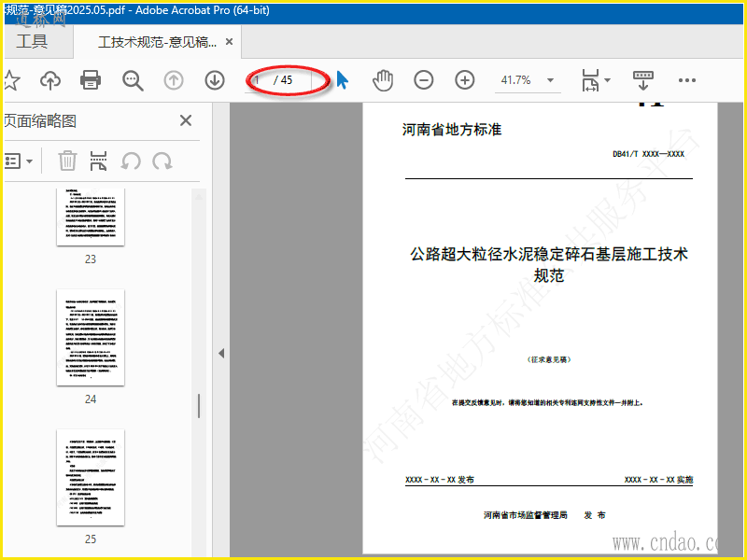Click the cloud upload icon
The width and height of the screenshot is (747, 560).
click(50, 80)
